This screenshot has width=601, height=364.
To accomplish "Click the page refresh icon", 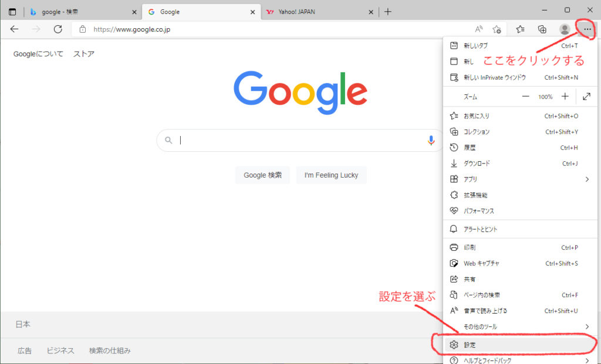I will [58, 29].
